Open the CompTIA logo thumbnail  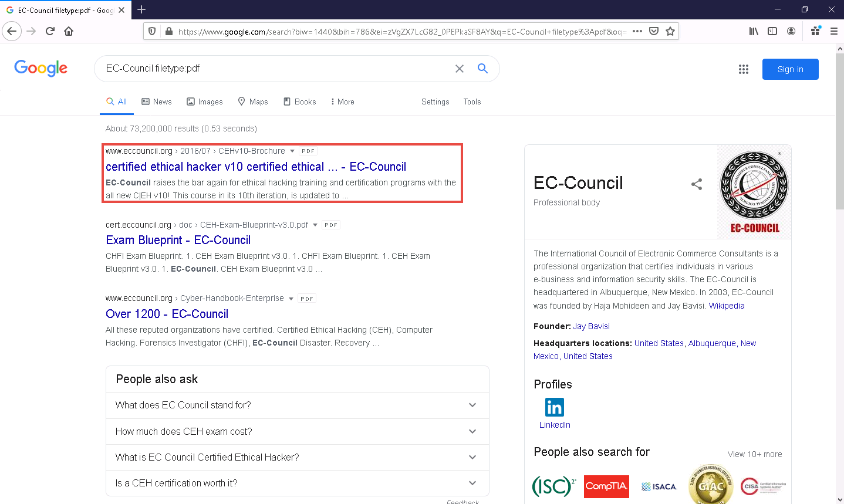606,486
